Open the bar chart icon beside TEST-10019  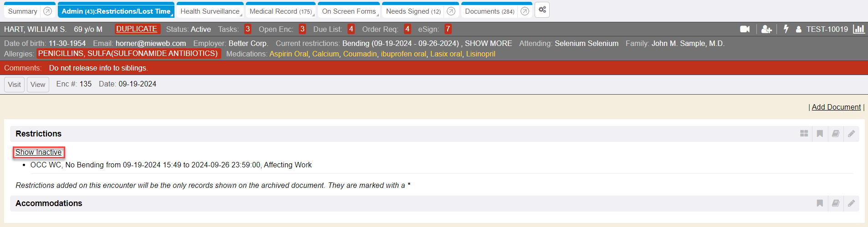tap(859, 29)
